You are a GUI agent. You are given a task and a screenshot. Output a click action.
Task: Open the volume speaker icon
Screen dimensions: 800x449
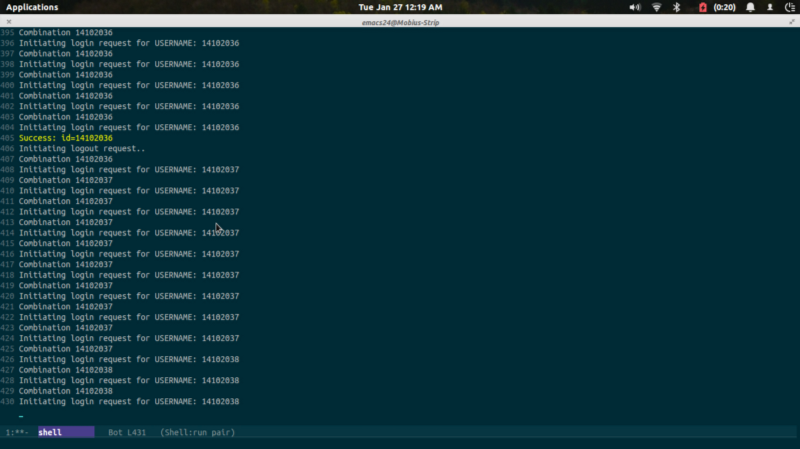(x=635, y=7)
